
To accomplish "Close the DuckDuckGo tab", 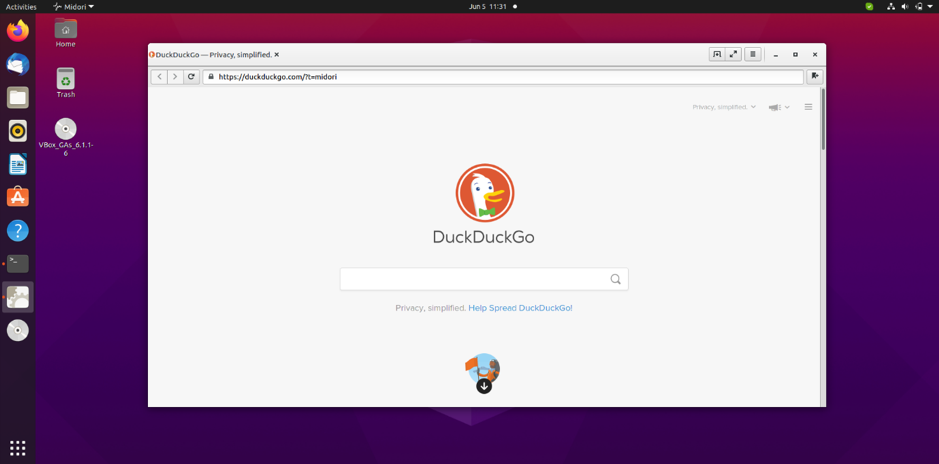I will point(277,54).
